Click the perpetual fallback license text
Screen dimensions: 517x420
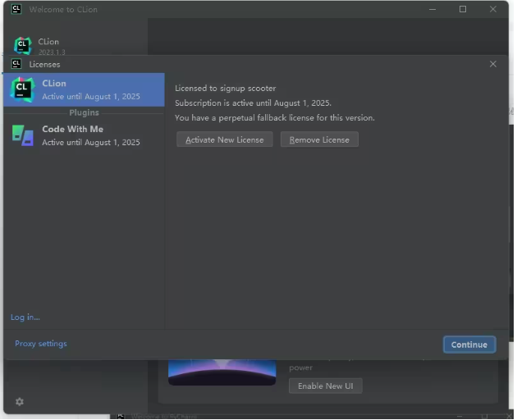pyautogui.click(x=275, y=117)
